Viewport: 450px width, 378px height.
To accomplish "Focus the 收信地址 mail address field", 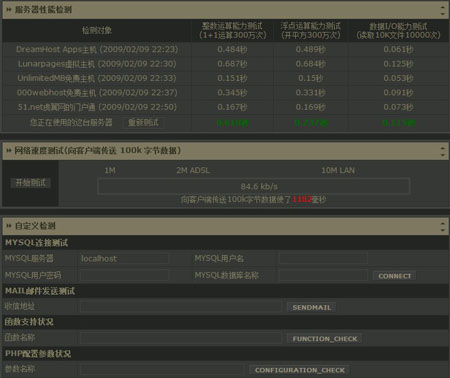I will pyautogui.click(x=181, y=307).
